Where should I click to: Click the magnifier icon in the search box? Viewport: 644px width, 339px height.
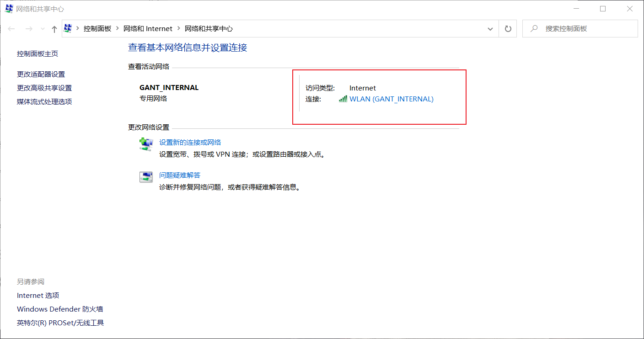click(534, 28)
